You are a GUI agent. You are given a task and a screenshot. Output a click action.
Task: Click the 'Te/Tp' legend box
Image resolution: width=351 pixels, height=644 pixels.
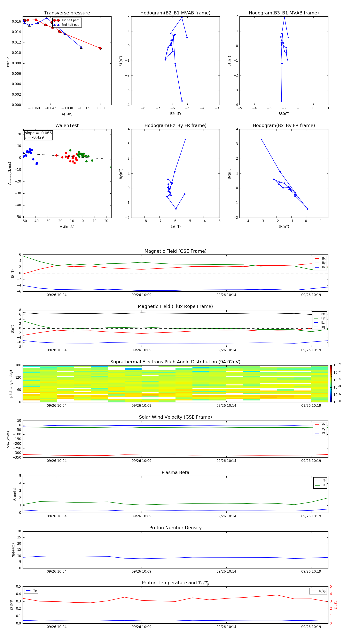(318, 591)
